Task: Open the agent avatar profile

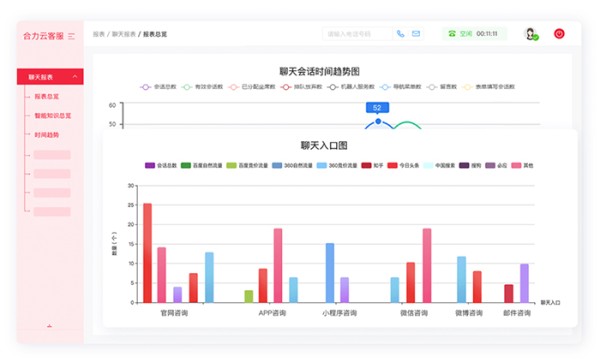Action: click(x=531, y=34)
